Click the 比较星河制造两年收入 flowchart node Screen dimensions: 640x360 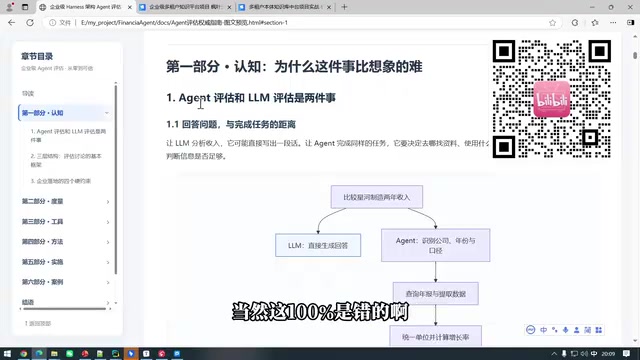pyautogui.click(x=377, y=197)
